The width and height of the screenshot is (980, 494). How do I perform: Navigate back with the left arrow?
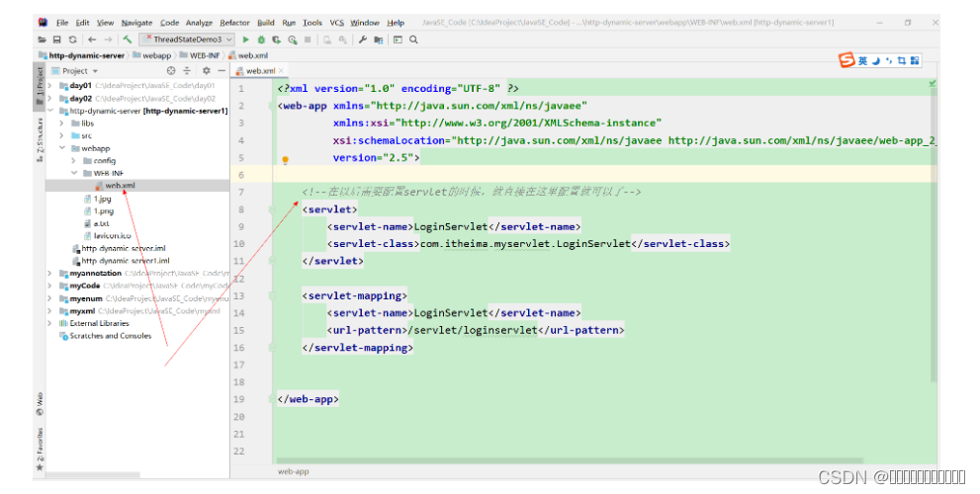point(93,40)
